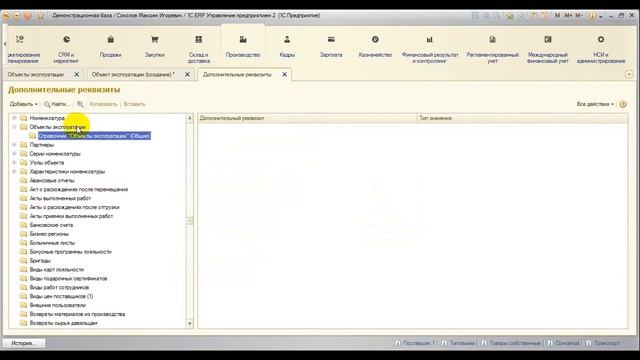
Task: Select the Больничные листы tree item
Action: 52,243
